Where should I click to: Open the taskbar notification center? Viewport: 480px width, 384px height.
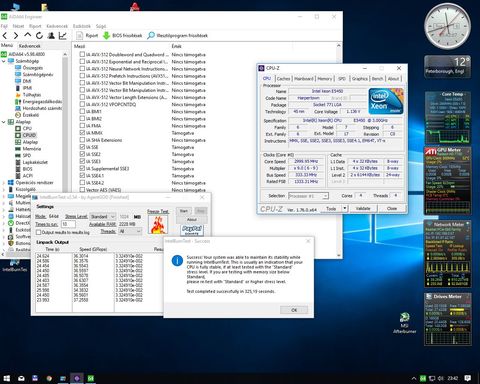click(468, 378)
